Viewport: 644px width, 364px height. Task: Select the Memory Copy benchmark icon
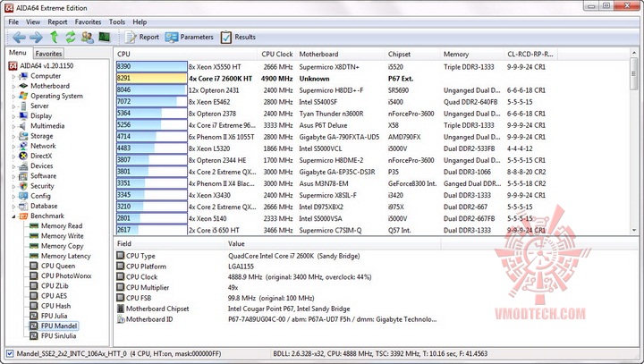34,246
